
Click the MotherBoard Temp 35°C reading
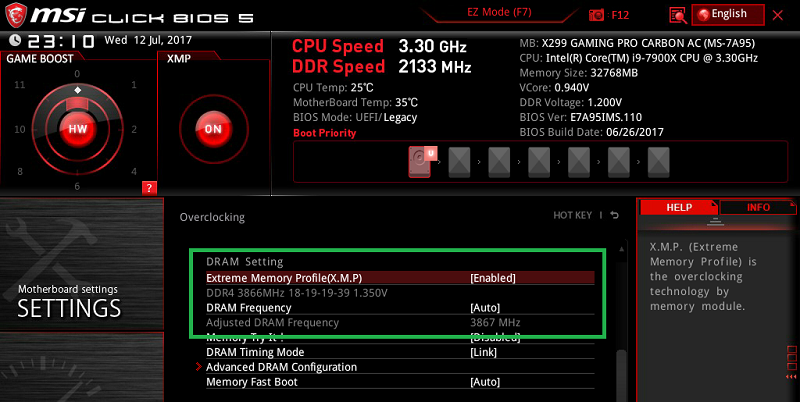point(355,103)
